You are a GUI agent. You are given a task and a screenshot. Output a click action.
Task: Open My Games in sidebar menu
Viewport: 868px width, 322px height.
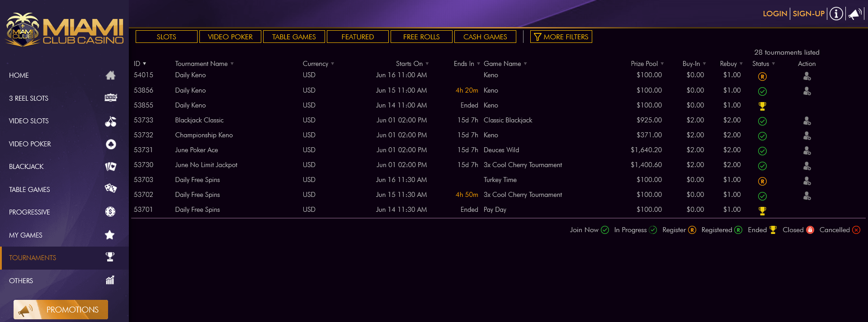coord(64,235)
